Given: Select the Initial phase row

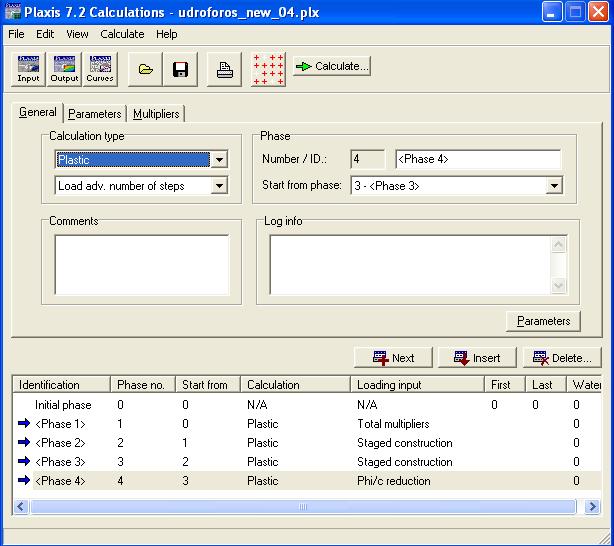Looking at the screenshot, I should (x=307, y=405).
